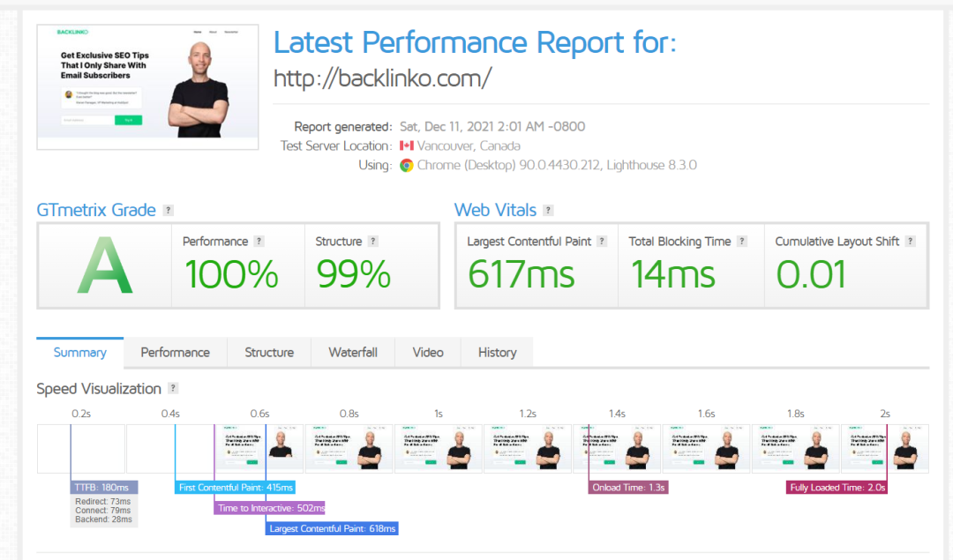Click Total Blocking Time help icon
Screen dimensions: 953x560
(x=742, y=242)
